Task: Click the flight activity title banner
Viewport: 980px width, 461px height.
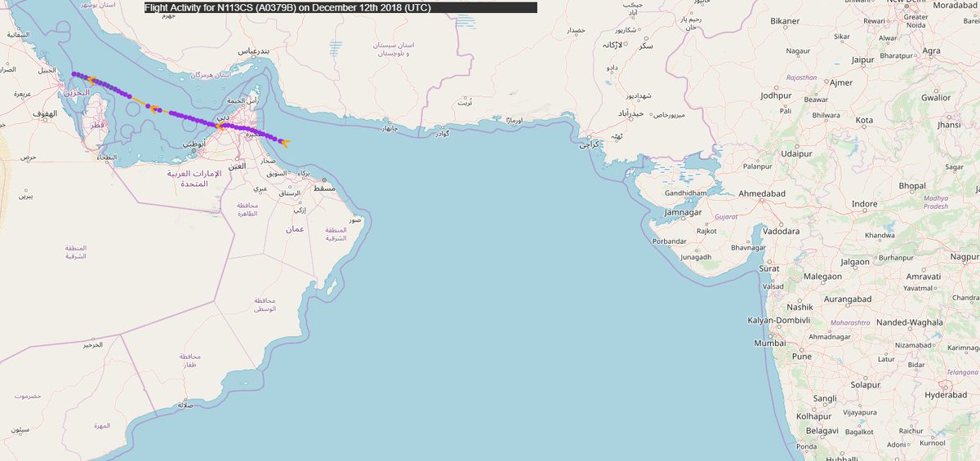Action: (x=341, y=7)
